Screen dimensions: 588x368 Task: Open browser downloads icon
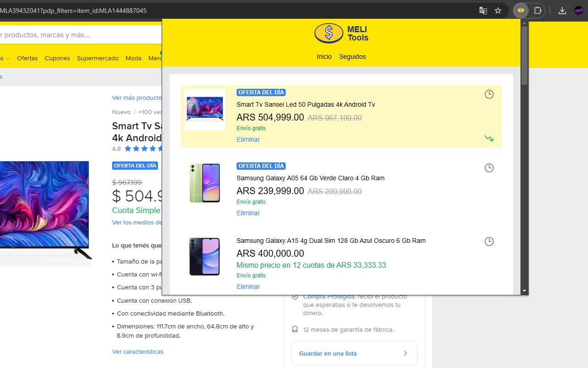(x=562, y=11)
